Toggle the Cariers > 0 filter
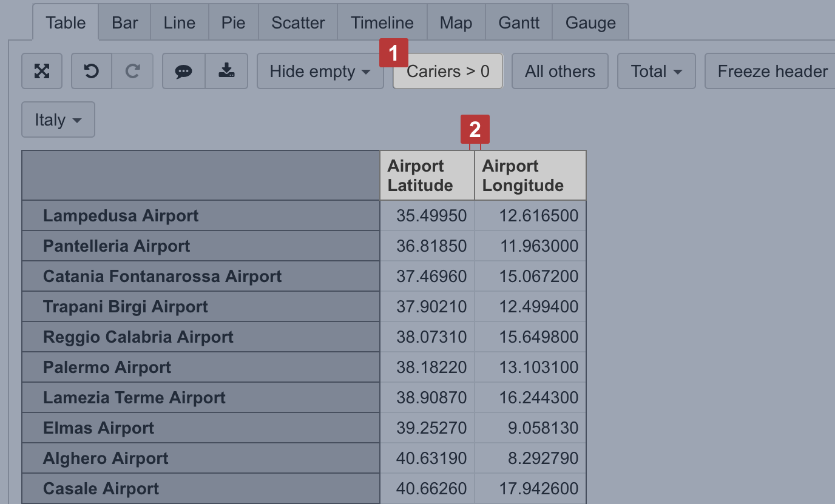This screenshot has height=504, width=835. [x=448, y=72]
